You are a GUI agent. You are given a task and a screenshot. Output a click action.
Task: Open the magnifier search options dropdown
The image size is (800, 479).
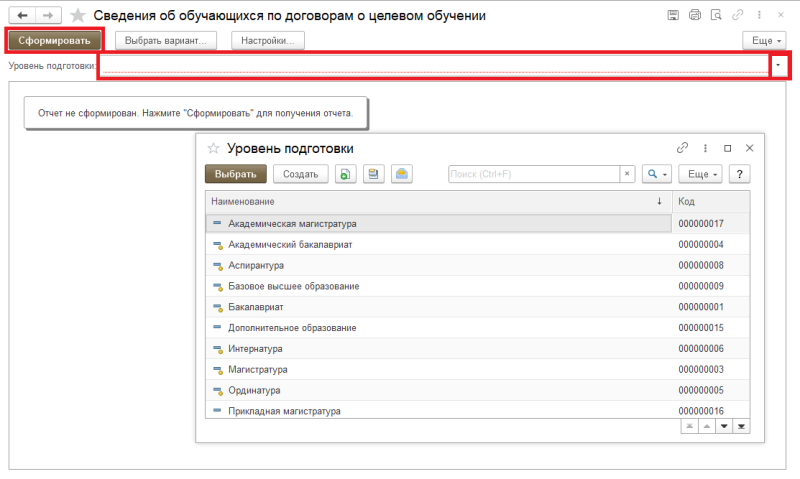657,174
